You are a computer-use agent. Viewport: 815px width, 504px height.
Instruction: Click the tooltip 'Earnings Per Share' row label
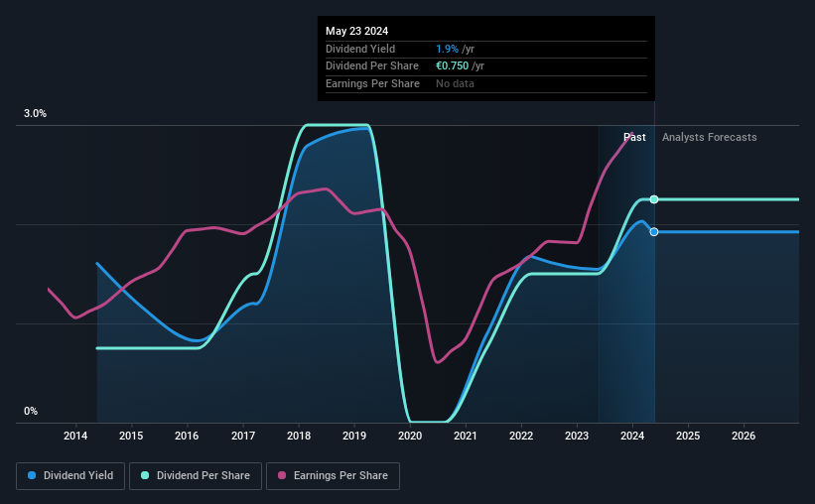[372, 83]
